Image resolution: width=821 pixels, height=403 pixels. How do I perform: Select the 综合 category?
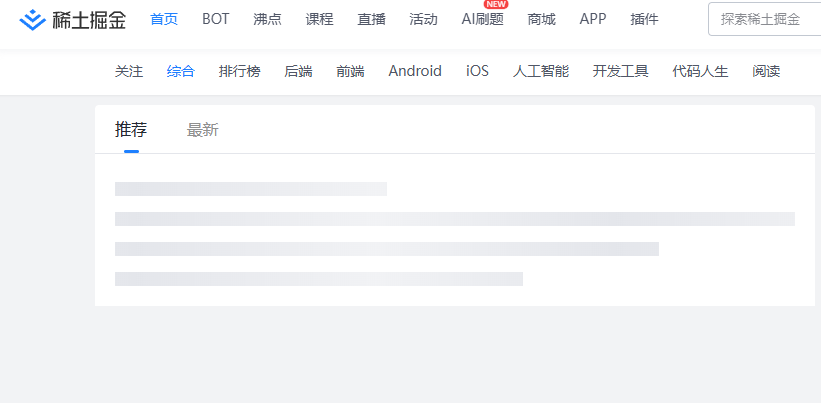(181, 71)
